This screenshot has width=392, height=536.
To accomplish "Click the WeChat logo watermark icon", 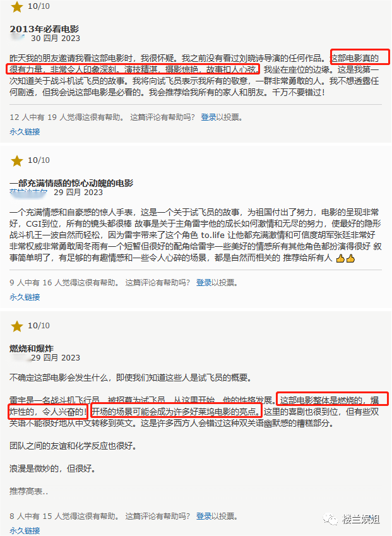I will [x=331, y=519].
